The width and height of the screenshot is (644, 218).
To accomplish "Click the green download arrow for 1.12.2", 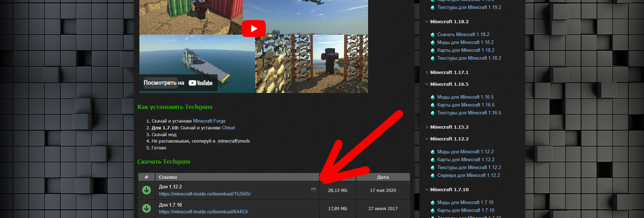I will click(x=146, y=190).
